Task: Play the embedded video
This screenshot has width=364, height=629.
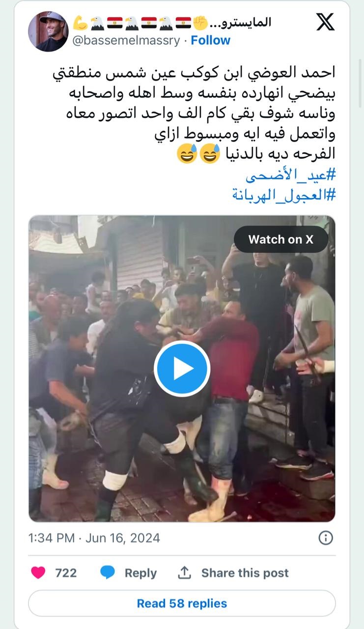Action: 182,368
